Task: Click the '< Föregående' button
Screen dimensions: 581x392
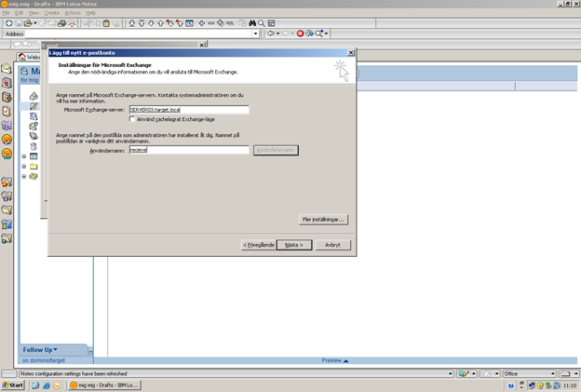Action: (258, 245)
